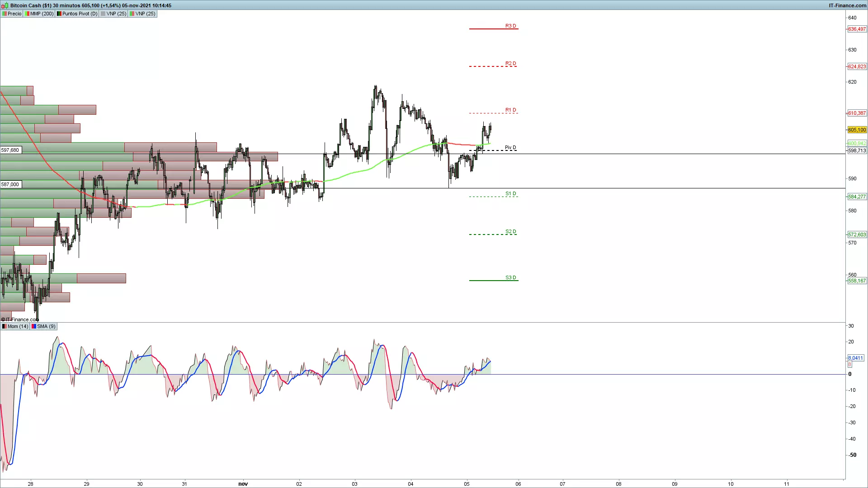Click the 597,680 horizontal line price label
Viewport: 868px width, 488px height.
pos(10,150)
